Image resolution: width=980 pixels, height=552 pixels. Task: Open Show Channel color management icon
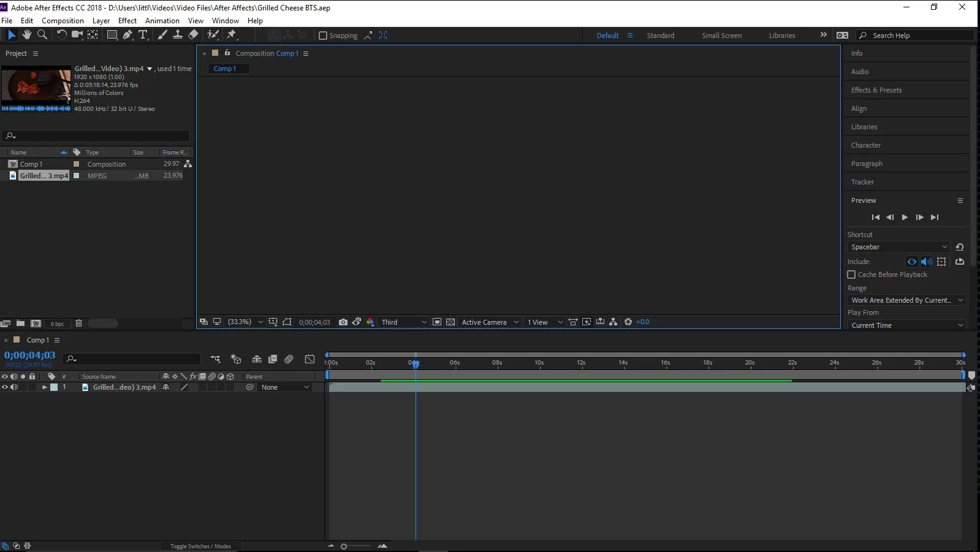[x=370, y=322]
